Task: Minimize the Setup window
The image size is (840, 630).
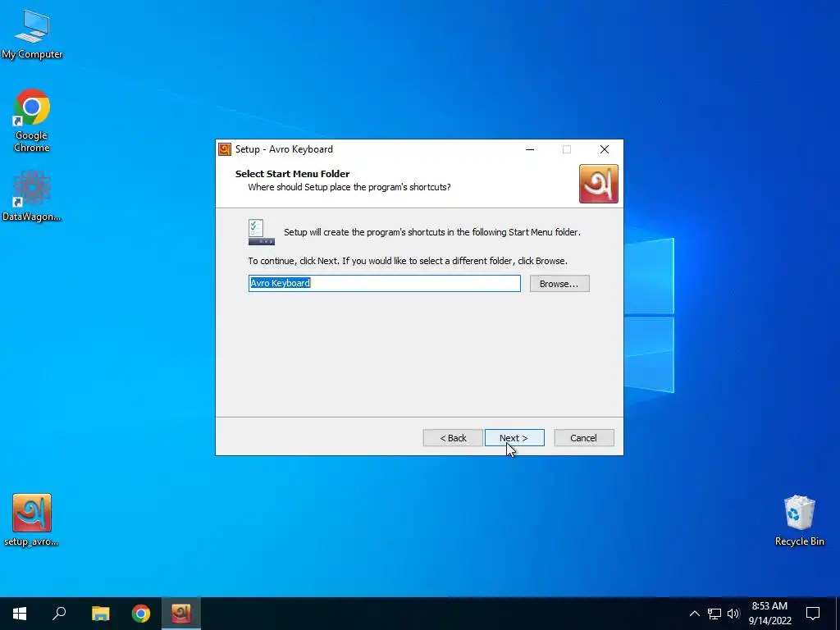Action: (530, 149)
